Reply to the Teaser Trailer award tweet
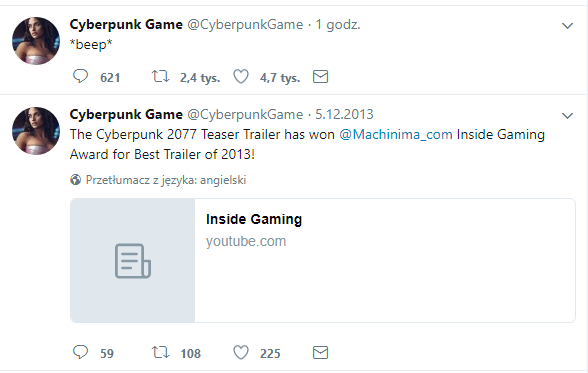The width and height of the screenshot is (588, 373). click(80, 352)
